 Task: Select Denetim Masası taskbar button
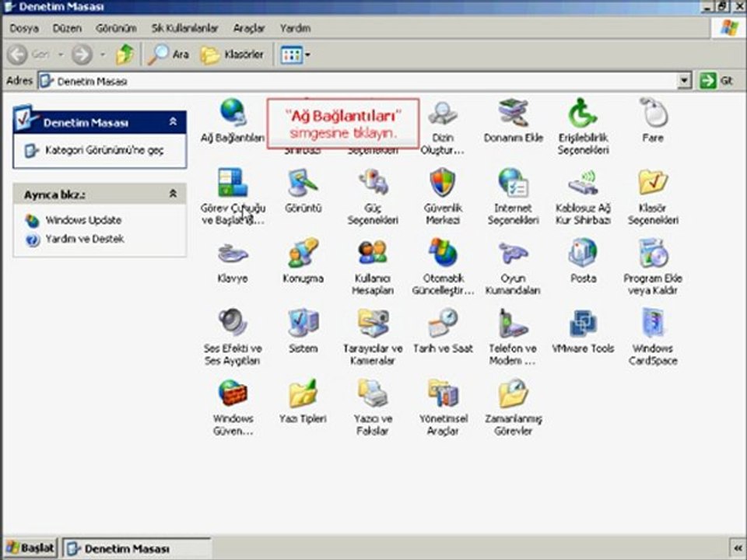click(x=136, y=548)
